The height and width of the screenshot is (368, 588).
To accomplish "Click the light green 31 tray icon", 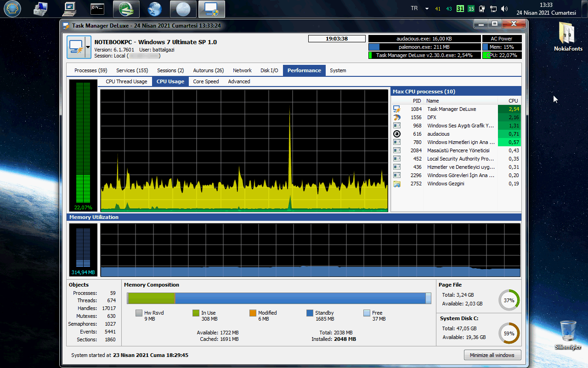I will 460,9.
